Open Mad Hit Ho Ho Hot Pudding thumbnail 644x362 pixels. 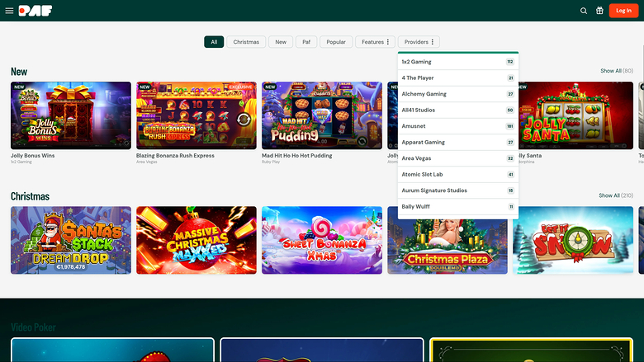tap(322, 115)
